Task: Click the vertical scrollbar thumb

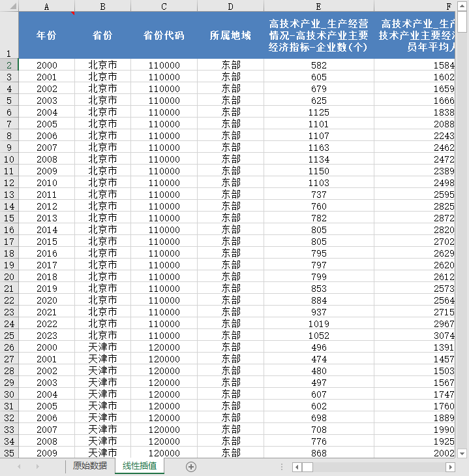Action: [462, 22]
